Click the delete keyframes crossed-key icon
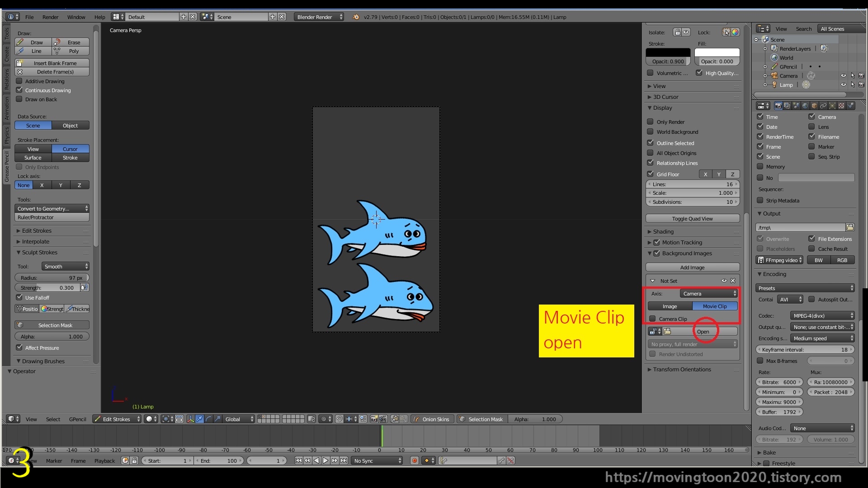 point(510,460)
